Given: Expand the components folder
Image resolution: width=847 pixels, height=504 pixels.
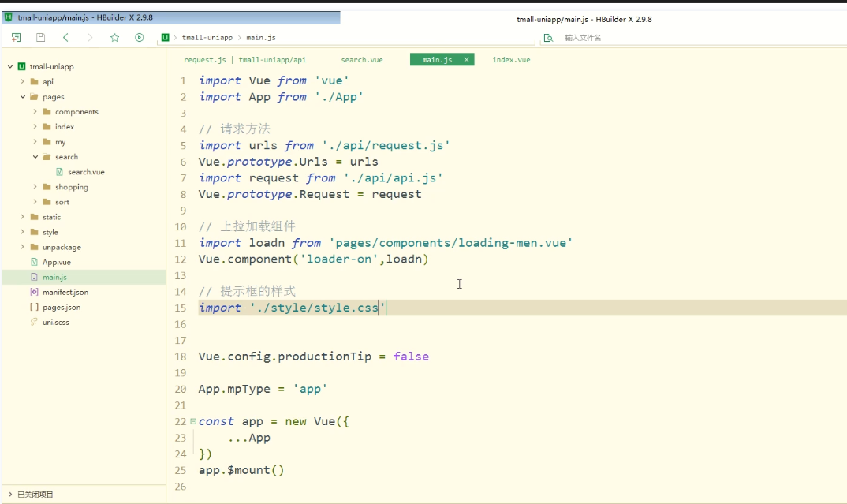Looking at the screenshot, I should click(35, 111).
